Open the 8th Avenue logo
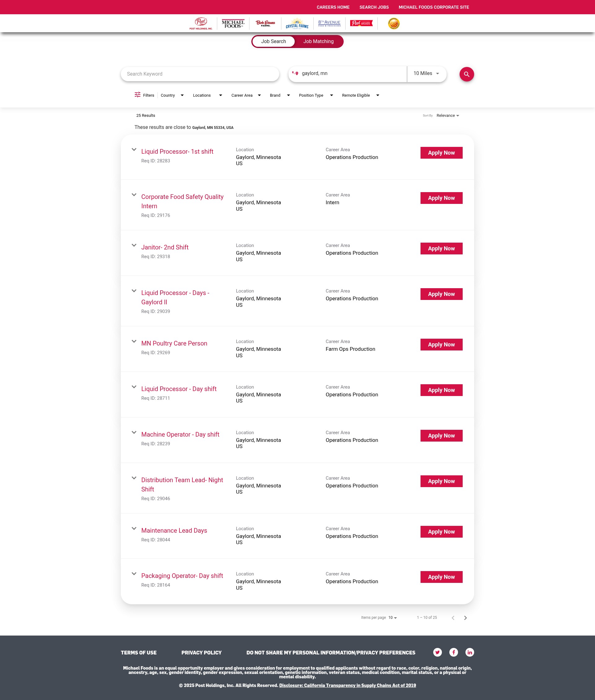Screen dimensions: 595x700 coord(329,23)
